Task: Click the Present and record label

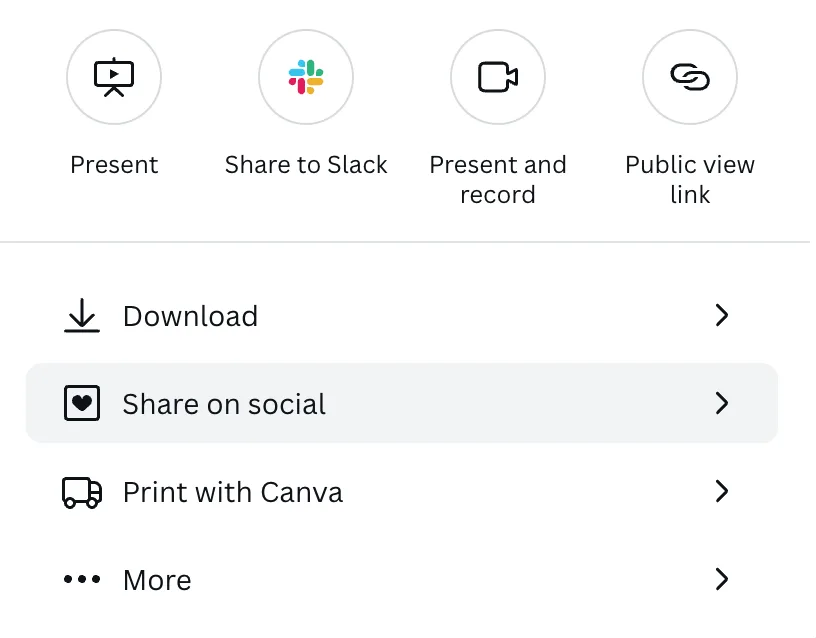Action: (498, 180)
